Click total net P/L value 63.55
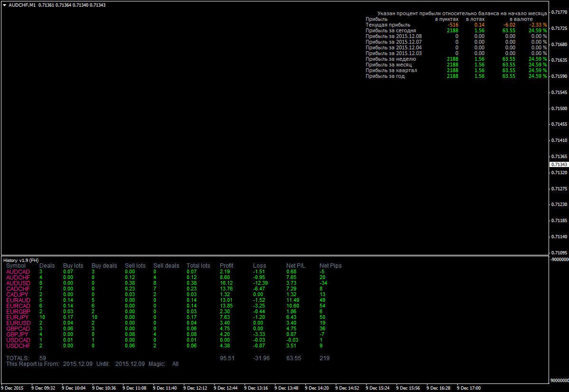 tap(294, 358)
